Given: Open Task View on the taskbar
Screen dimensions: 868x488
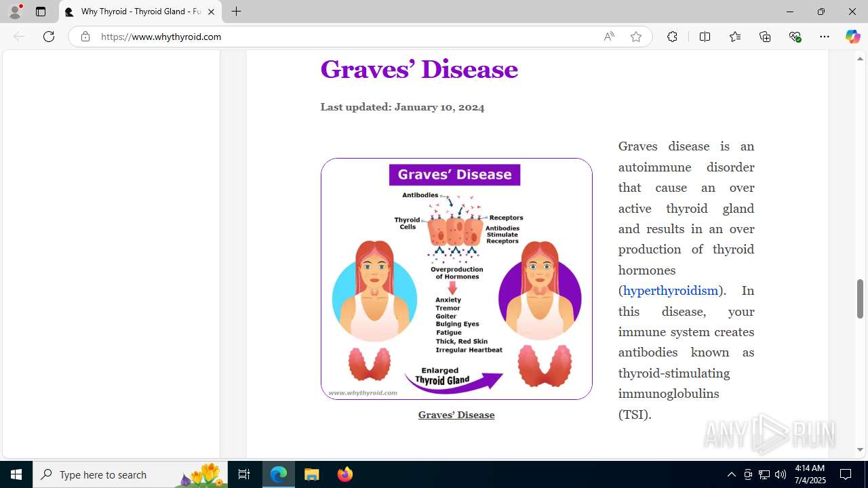Looking at the screenshot, I should coord(244,474).
